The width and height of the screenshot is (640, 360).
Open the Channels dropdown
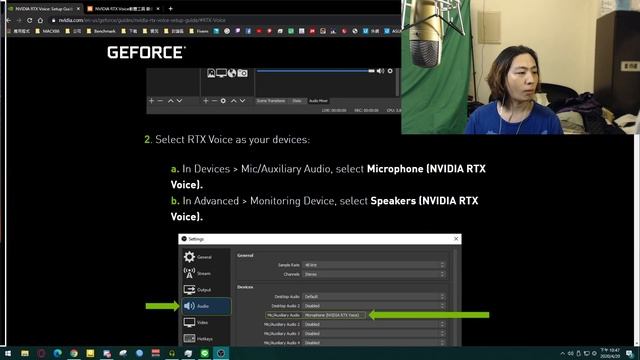[374, 274]
